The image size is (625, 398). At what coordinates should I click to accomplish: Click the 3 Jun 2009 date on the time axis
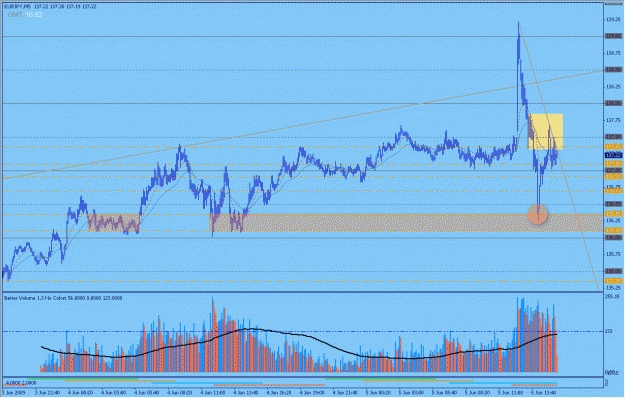click(13, 392)
